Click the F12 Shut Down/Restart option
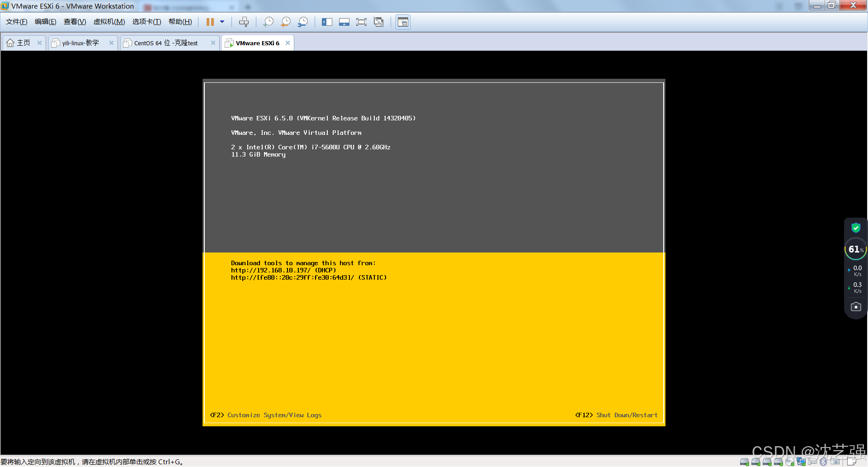868x467 pixels. (x=616, y=415)
